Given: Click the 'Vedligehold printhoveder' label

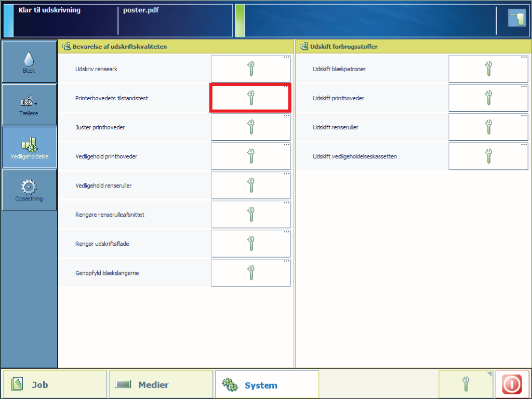Looking at the screenshot, I should [x=106, y=157].
